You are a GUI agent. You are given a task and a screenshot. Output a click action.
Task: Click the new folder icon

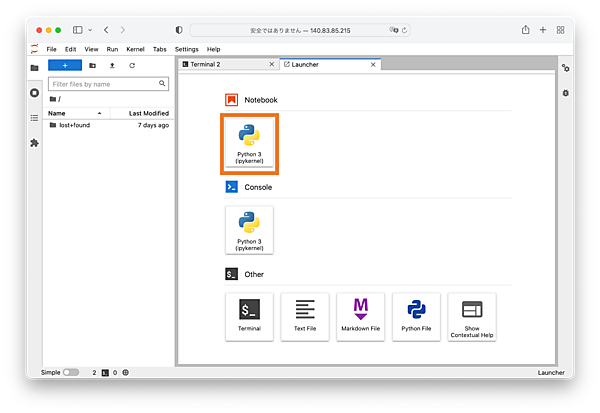93,65
